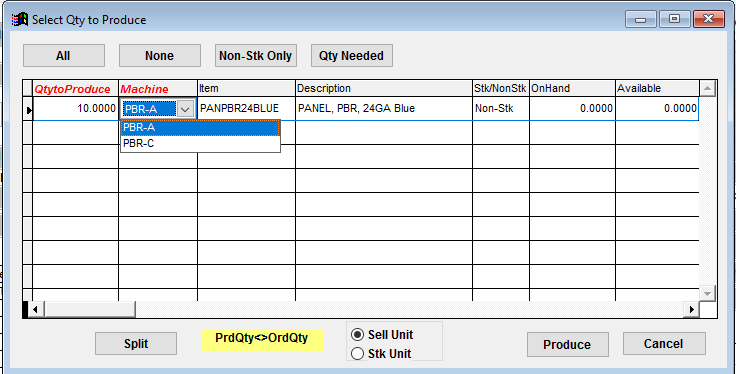Screen dimensions: 736x374
Task: Click the vertical scrollbar up arrow
Action: (x=708, y=88)
